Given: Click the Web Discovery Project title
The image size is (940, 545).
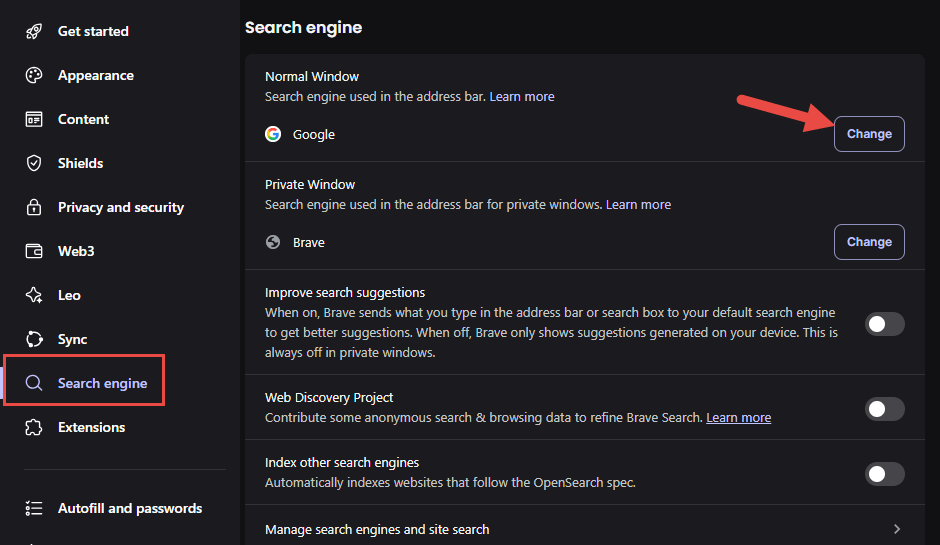Looking at the screenshot, I should [329, 398].
